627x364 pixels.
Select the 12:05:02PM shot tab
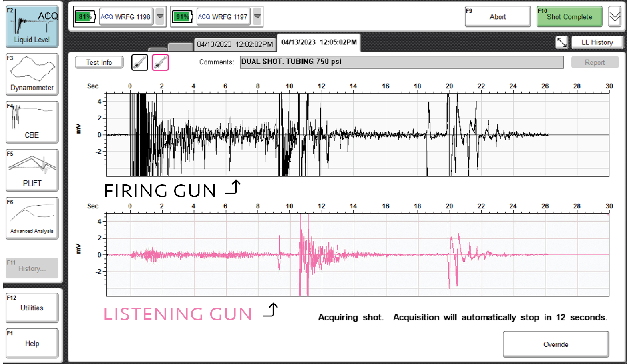[x=319, y=42]
